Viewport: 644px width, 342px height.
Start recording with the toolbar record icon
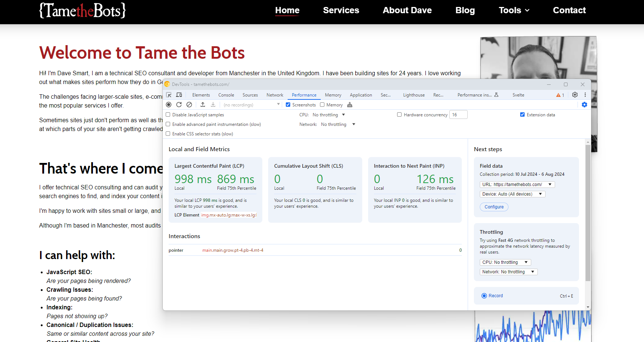[169, 105]
